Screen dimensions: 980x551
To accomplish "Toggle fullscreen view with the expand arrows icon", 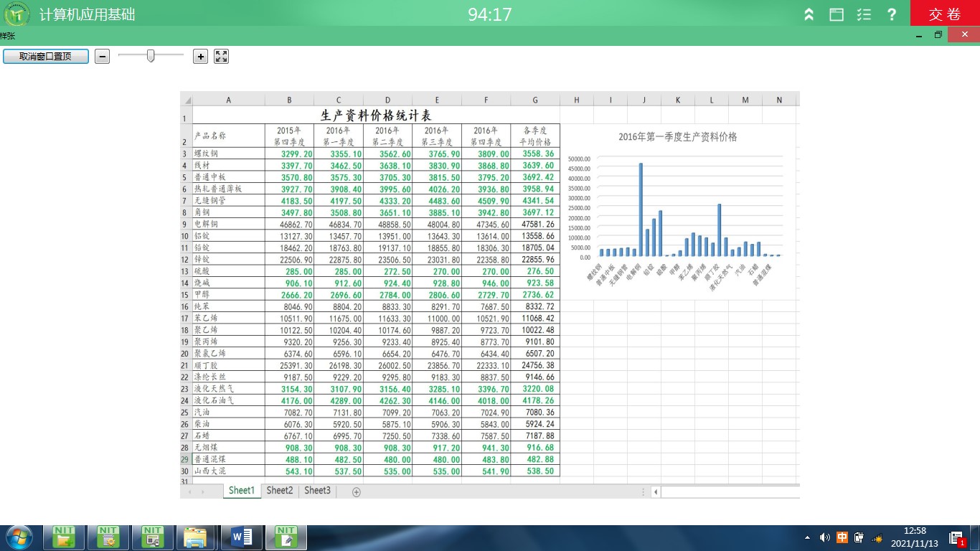I will click(x=221, y=57).
